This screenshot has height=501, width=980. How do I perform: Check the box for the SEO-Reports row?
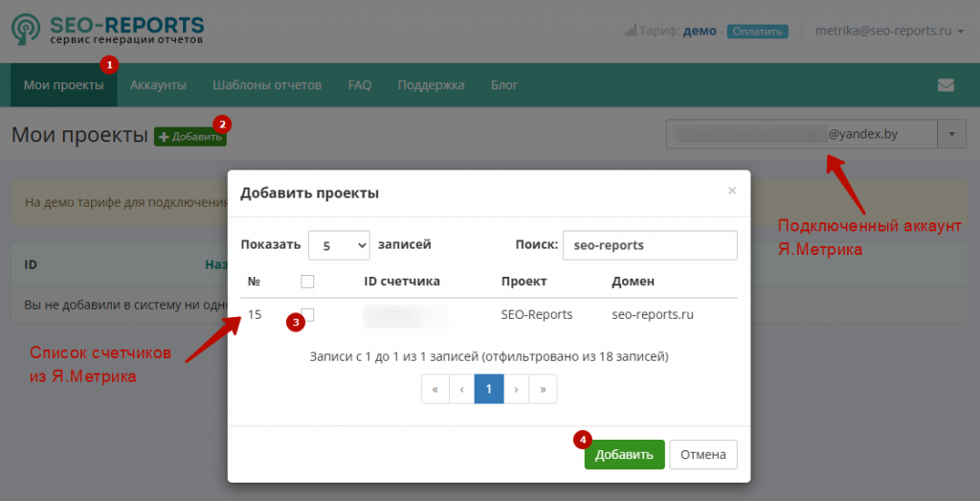(x=307, y=314)
